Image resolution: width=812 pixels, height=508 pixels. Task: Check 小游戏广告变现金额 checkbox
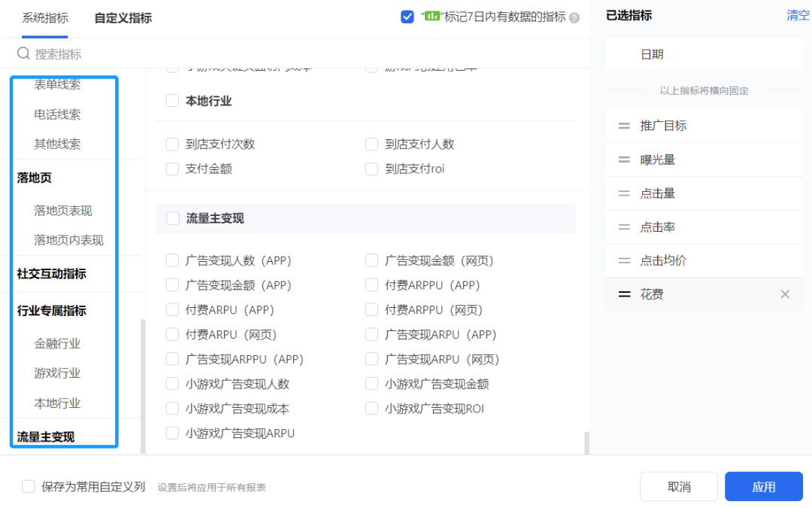tap(371, 384)
